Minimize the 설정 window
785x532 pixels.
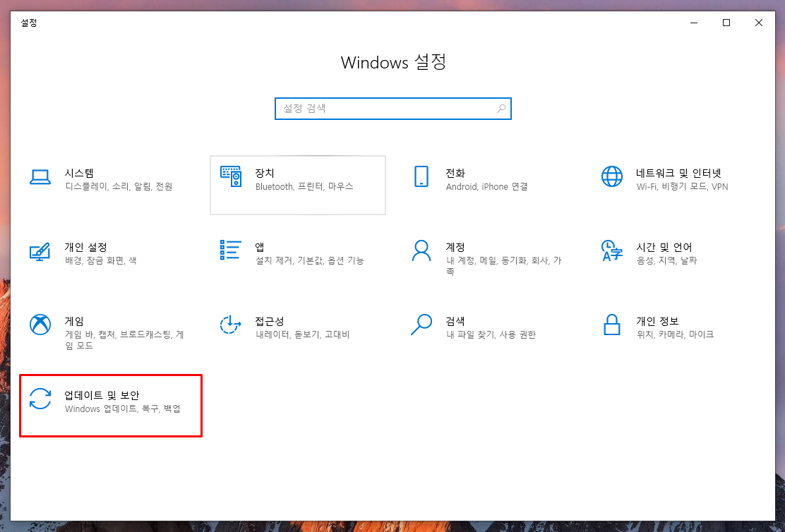pos(694,23)
